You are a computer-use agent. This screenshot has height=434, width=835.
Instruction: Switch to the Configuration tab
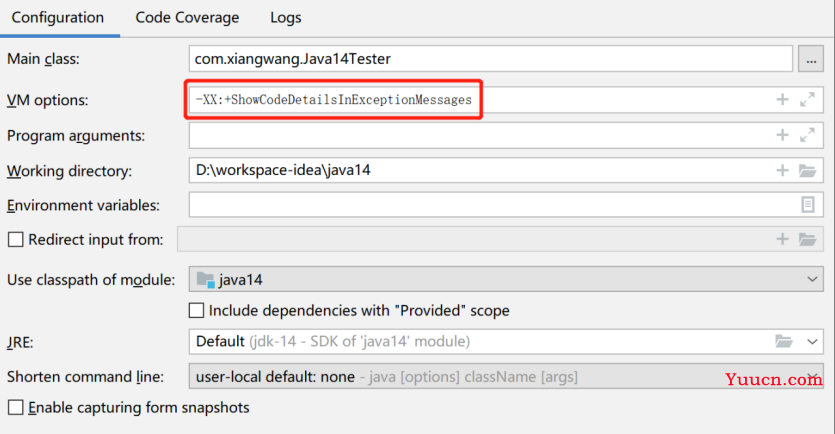(x=58, y=18)
